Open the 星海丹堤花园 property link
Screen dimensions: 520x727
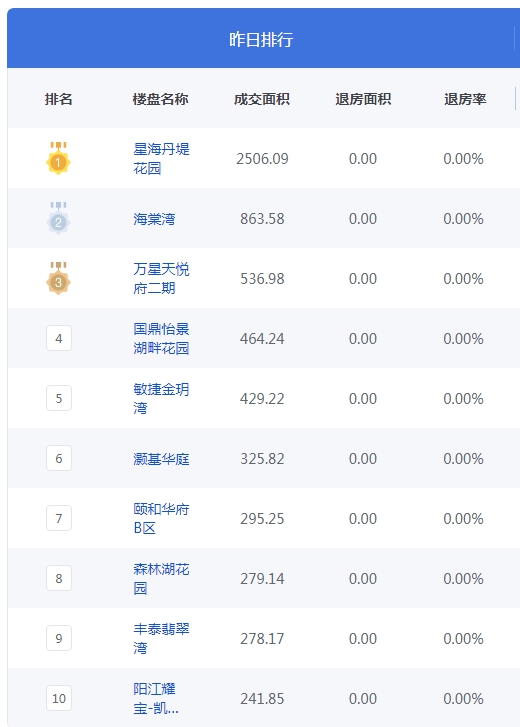[161, 158]
